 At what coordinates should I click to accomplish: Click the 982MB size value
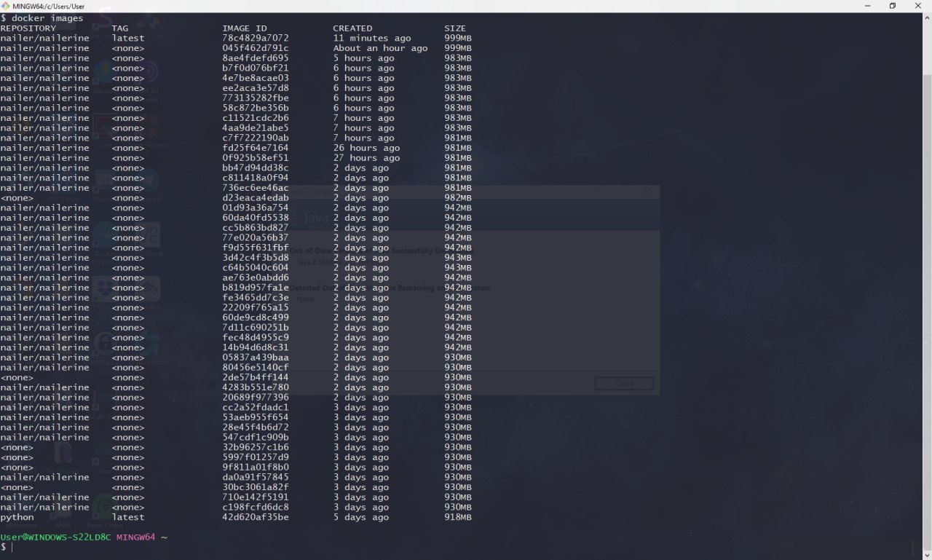(458, 198)
